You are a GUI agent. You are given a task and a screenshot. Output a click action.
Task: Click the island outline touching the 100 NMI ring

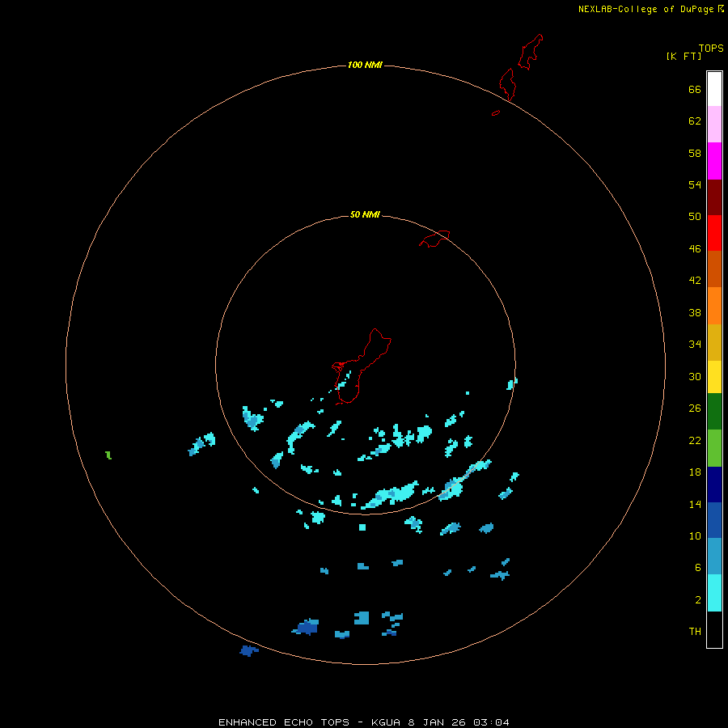508,84
